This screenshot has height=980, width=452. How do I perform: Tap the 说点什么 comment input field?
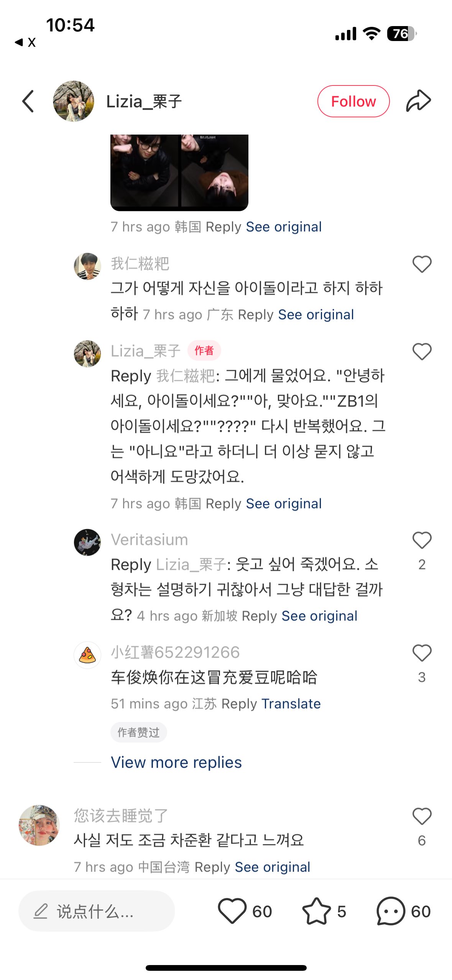96,911
